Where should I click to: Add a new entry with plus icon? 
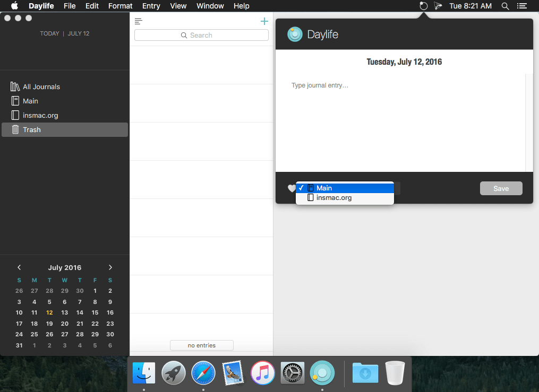tap(264, 21)
